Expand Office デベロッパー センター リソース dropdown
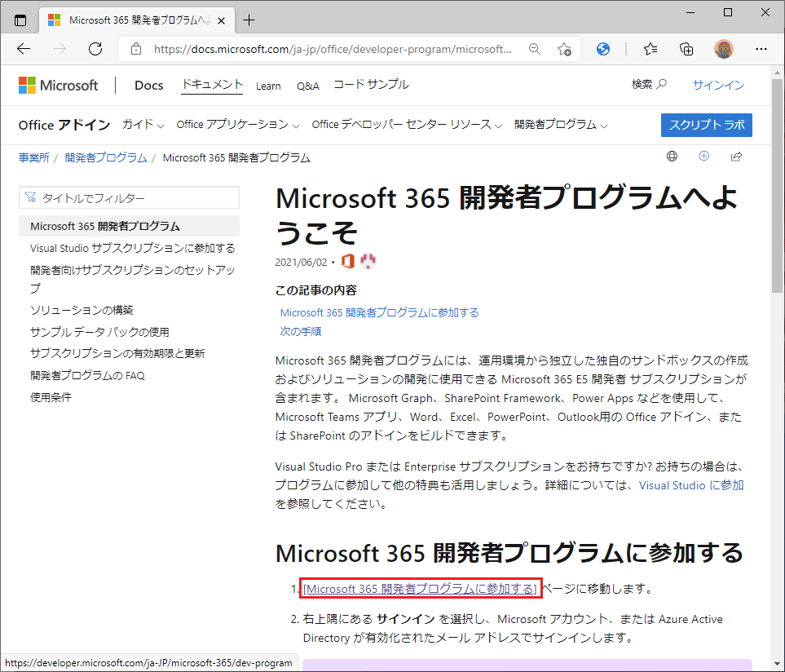Image resolution: width=785 pixels, height=672 pixels. (406, 124)
